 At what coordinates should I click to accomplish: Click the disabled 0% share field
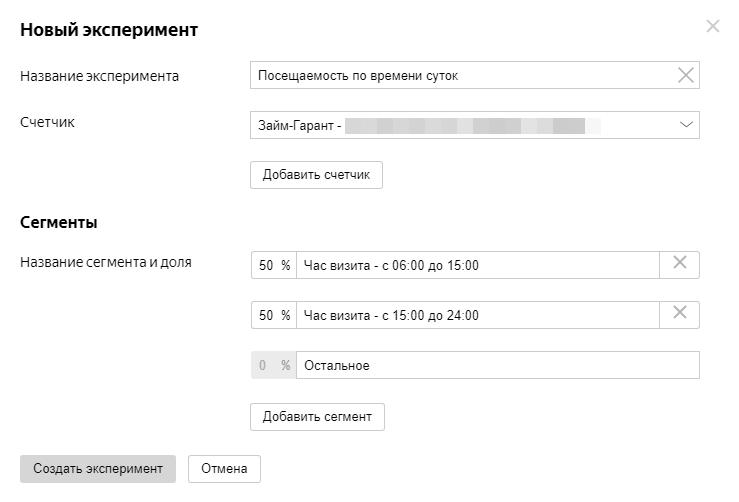click(x=264, y=365)
